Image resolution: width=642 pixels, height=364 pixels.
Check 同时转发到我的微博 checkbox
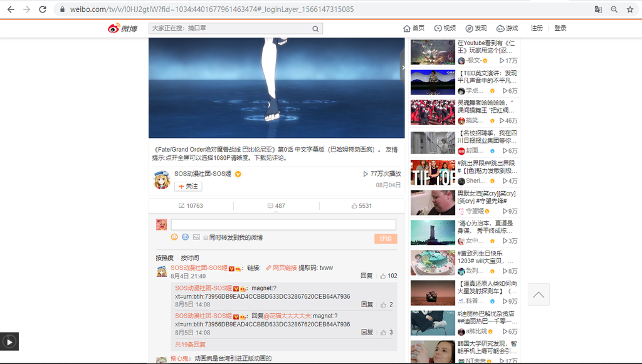click(x=206, y=237)
